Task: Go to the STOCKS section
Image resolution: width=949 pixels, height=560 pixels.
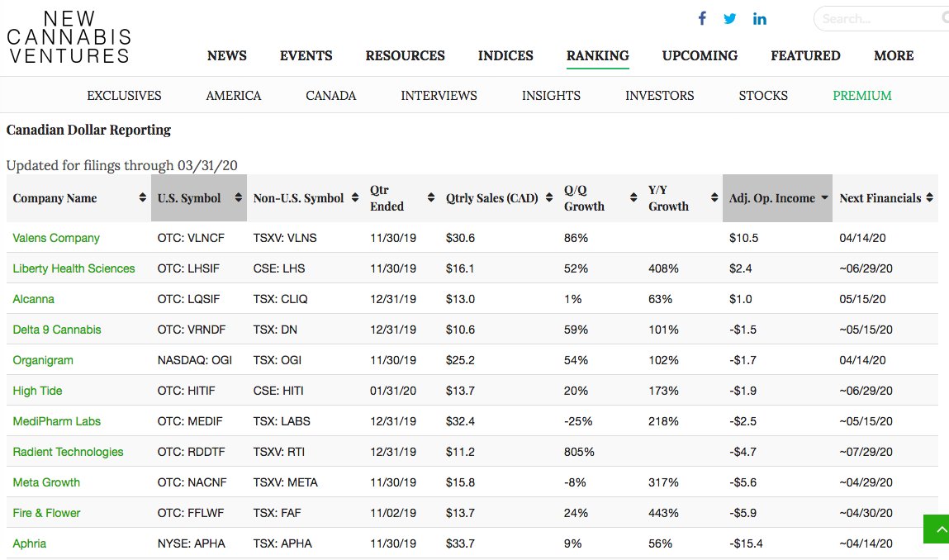Action: [763, 96]
